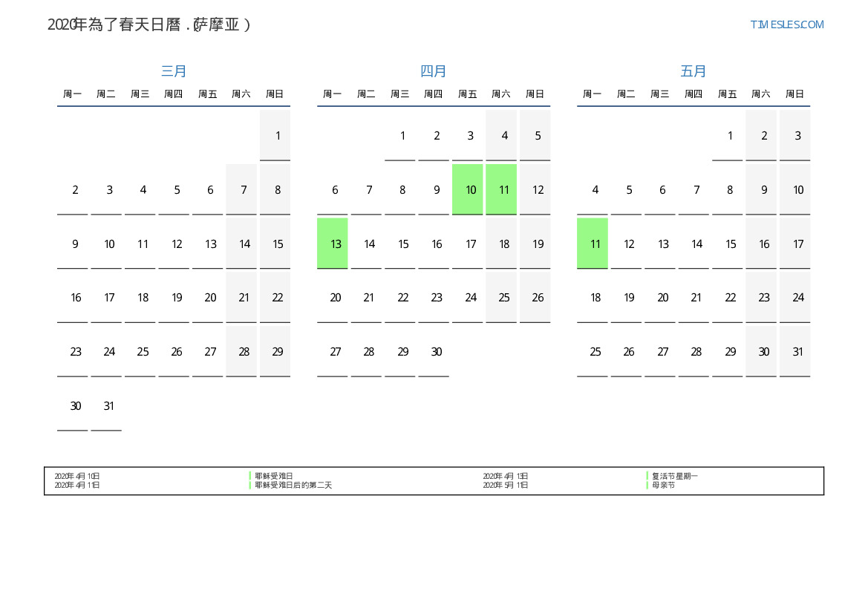Click legend date 2020年 4月 13日
The width and height of the screenshot is (868, 614).
pos(506,476)
